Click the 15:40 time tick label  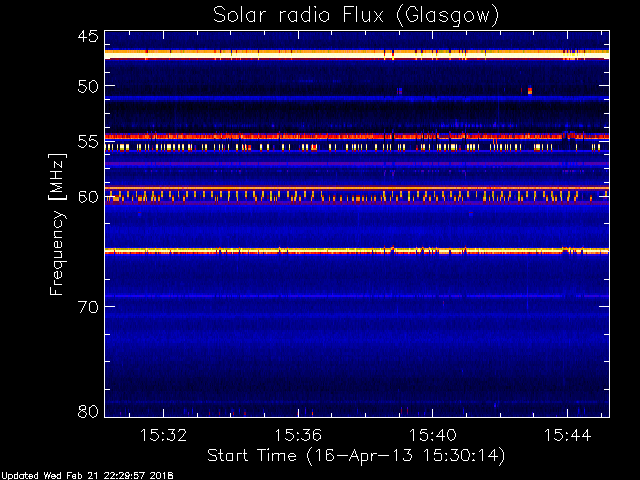[x=433, y=435]
